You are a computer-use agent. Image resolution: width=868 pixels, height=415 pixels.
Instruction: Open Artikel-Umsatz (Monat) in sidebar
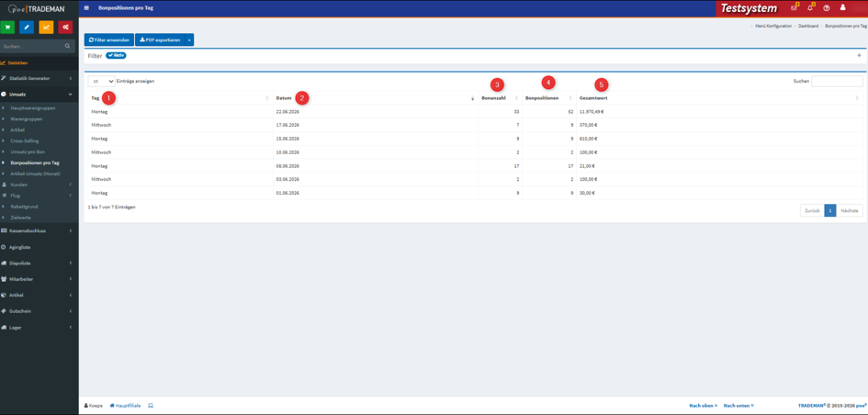36,174
